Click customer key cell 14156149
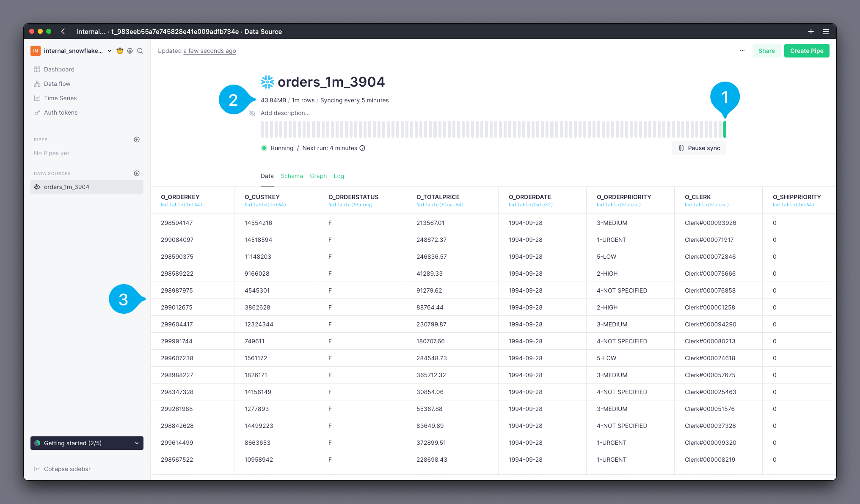 pos(276,392)
